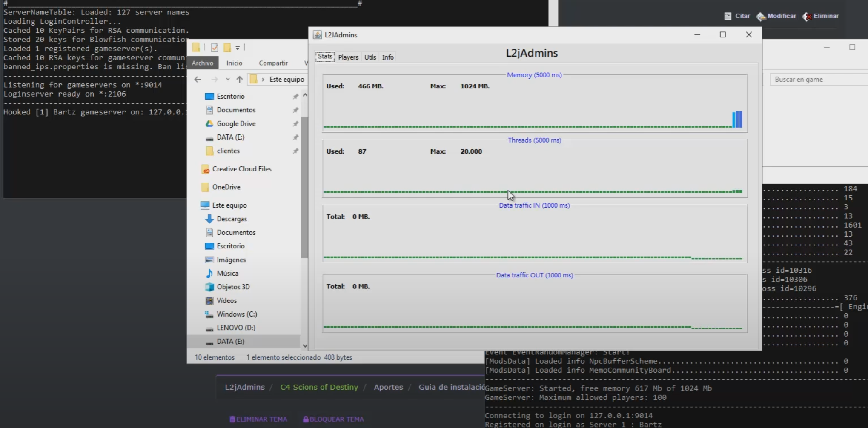Open Descargas folder
The width and height of the screenshot is (868, 428).
coord(232,219)
